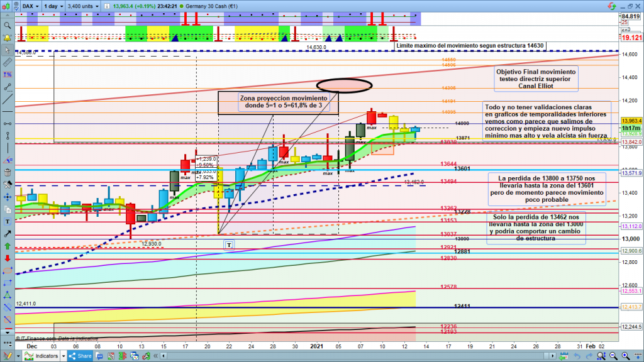Click the Share button
Screen dimensions: 644x362
[x=80, y=356]
